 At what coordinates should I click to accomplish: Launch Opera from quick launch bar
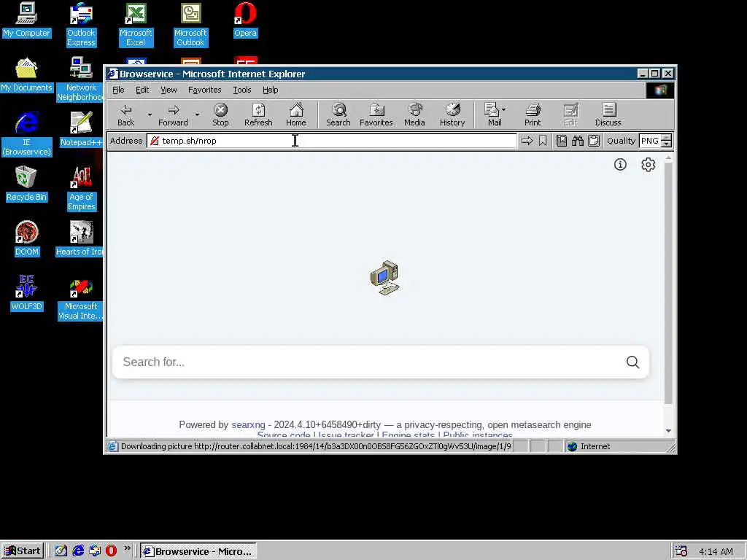pyautogui.click(x=111, y=551)
